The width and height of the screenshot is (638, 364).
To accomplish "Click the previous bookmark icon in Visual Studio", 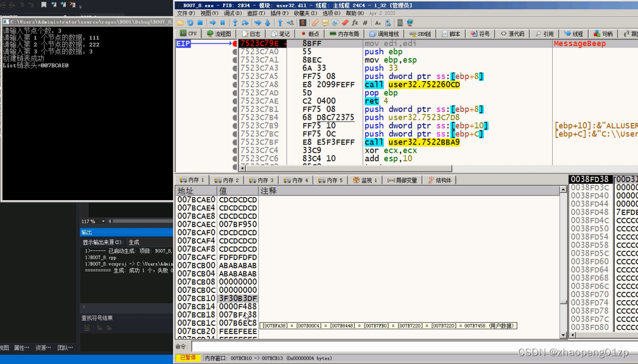I will click(54, 4).
